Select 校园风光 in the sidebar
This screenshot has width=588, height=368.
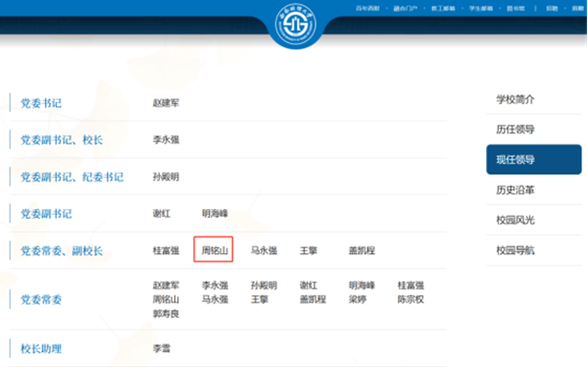pyautogui.click(x=515, y=220)
